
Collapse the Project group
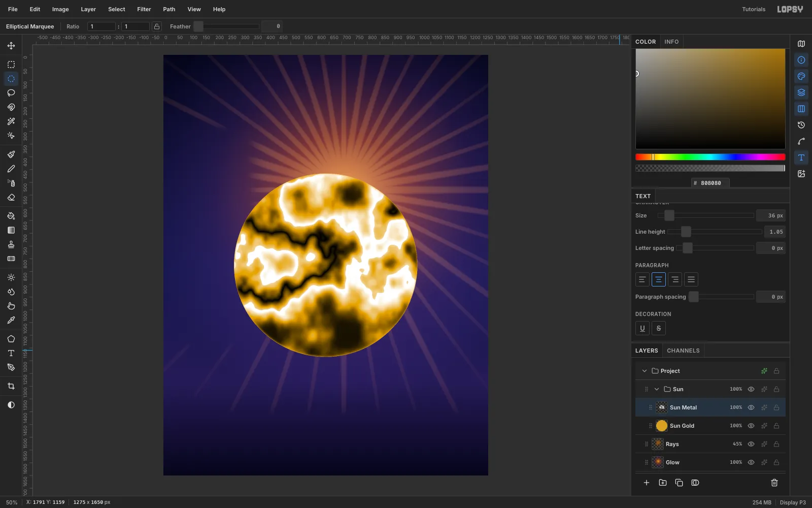pyautogui.click(x=645, y=371)
